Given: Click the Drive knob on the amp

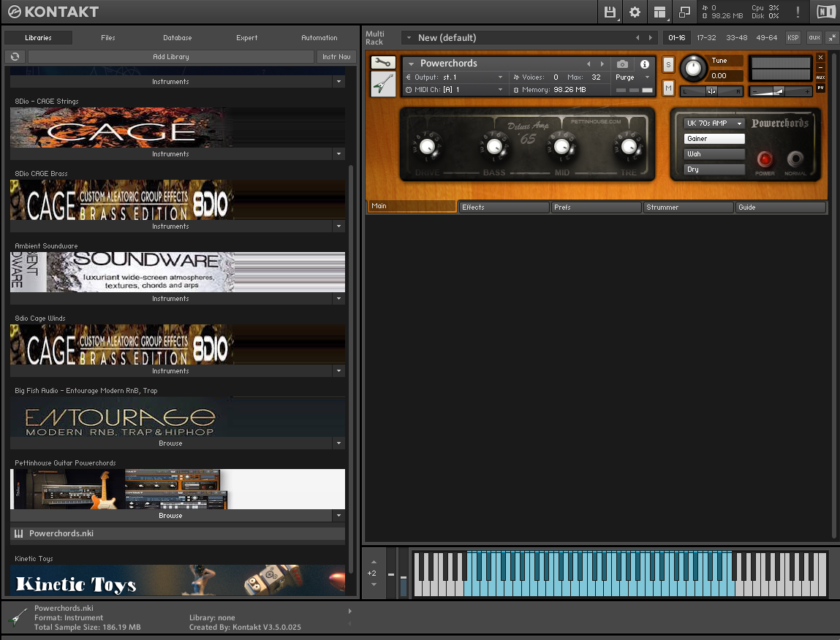Looking at the screenshot, I should [x=427, y=145].
